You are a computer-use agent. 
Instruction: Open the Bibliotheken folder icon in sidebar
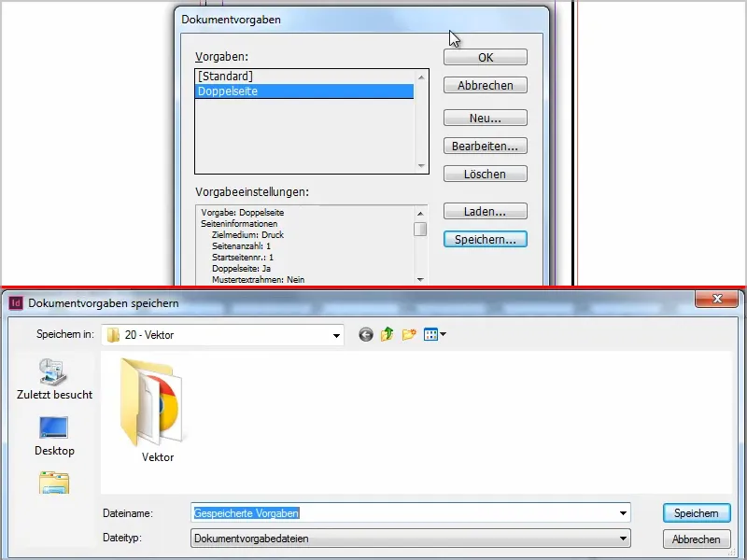[54, 483]
